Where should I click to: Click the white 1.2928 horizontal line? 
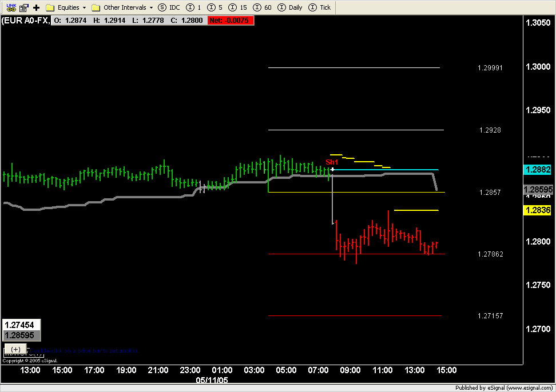coord(356,130)
